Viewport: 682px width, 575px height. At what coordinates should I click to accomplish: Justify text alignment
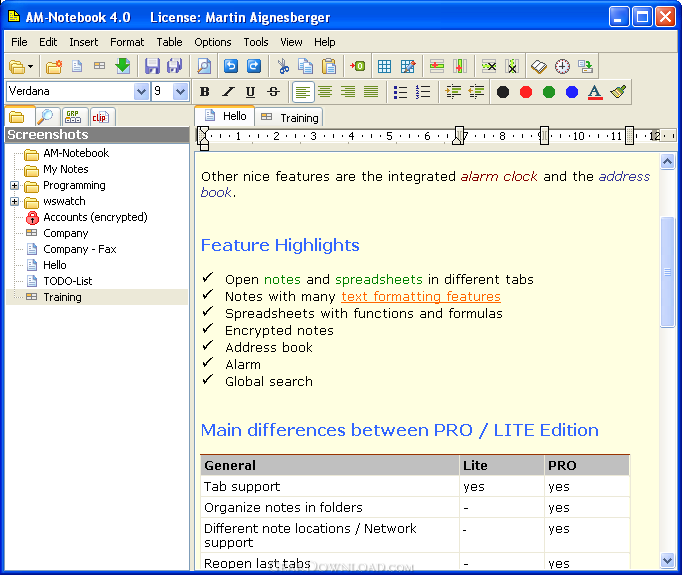point(371,92)
